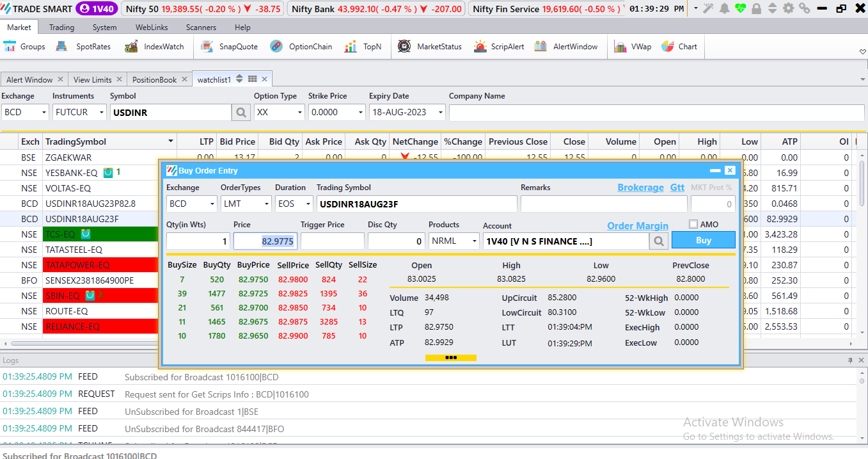This screenshot has width=868, height=459.
Task: Open the Products NRML dropdown
Action: pos(474,241)
